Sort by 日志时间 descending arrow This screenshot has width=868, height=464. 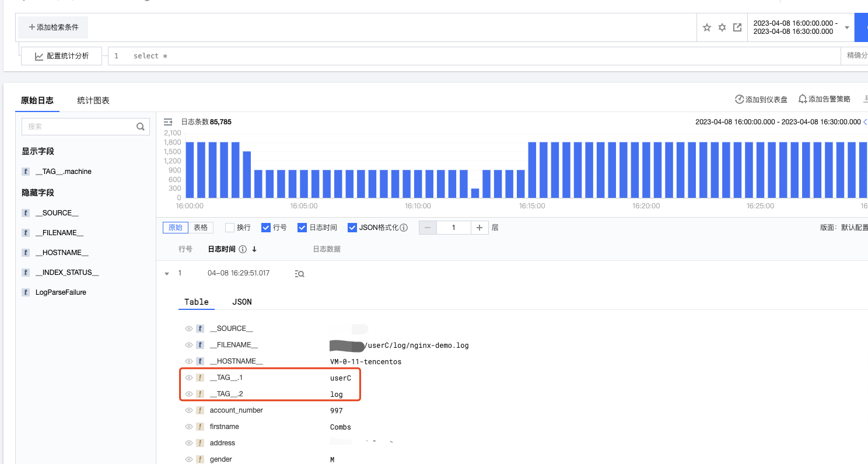254,249
